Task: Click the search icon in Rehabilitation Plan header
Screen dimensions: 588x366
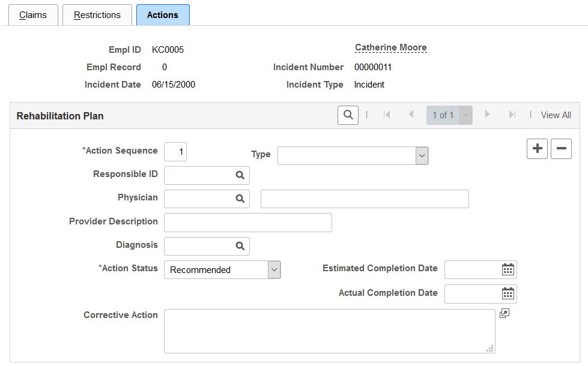Action: point(348,115)
